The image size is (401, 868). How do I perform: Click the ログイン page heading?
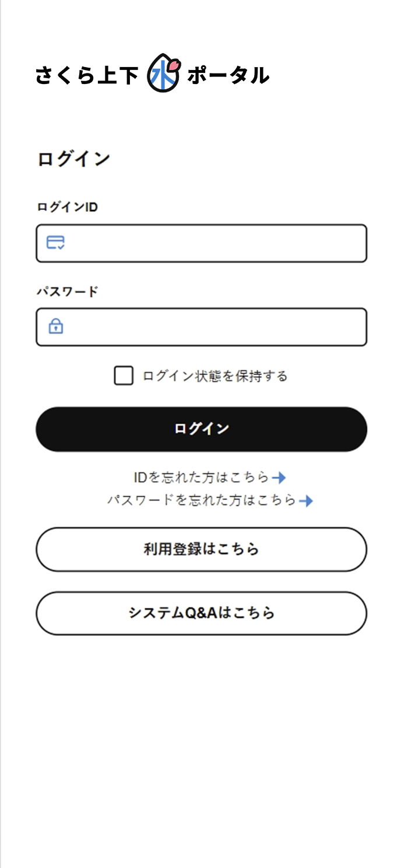click(72, 157)
